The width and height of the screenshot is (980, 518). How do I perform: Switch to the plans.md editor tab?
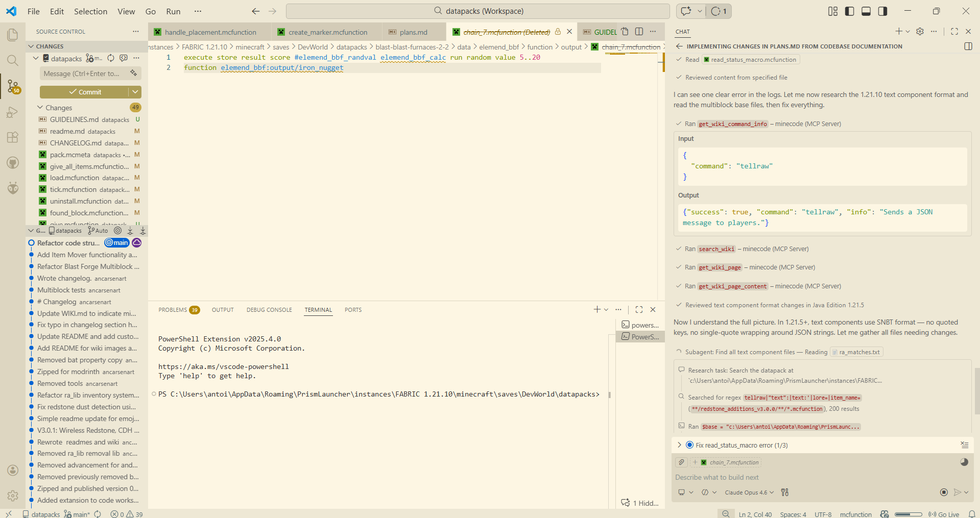413,32
